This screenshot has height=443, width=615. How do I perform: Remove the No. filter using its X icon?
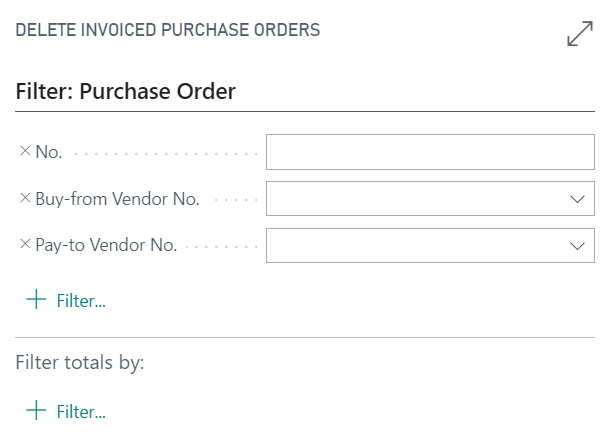click(x=25, y=151)
